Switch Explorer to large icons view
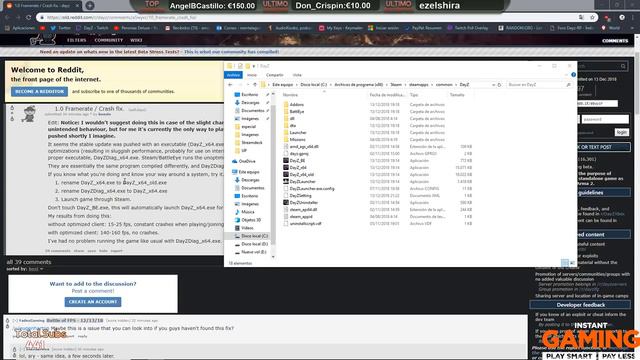640x360 pixels. click(x=572, y=263)
